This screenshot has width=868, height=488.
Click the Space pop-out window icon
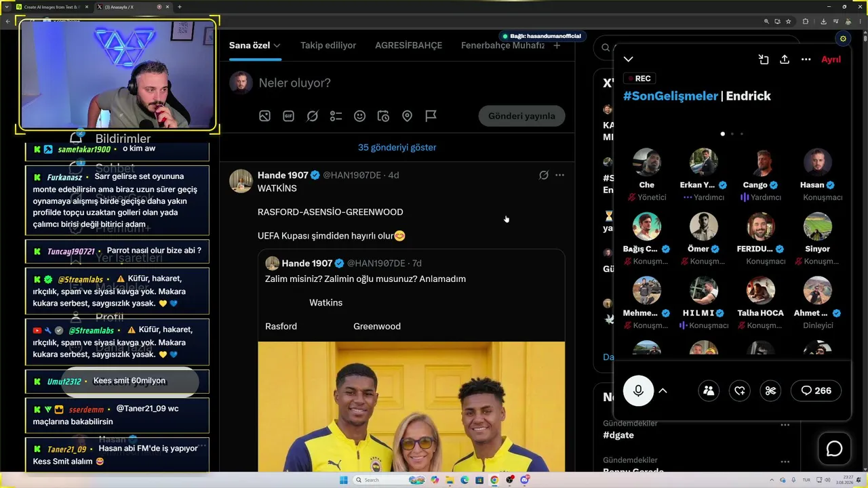764,60
